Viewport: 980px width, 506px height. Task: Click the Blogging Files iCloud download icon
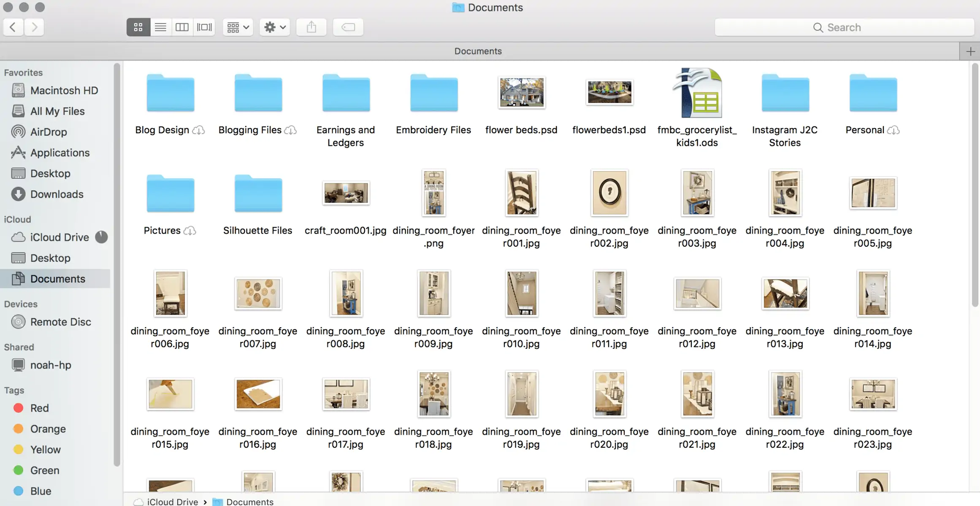coord(290,130)
